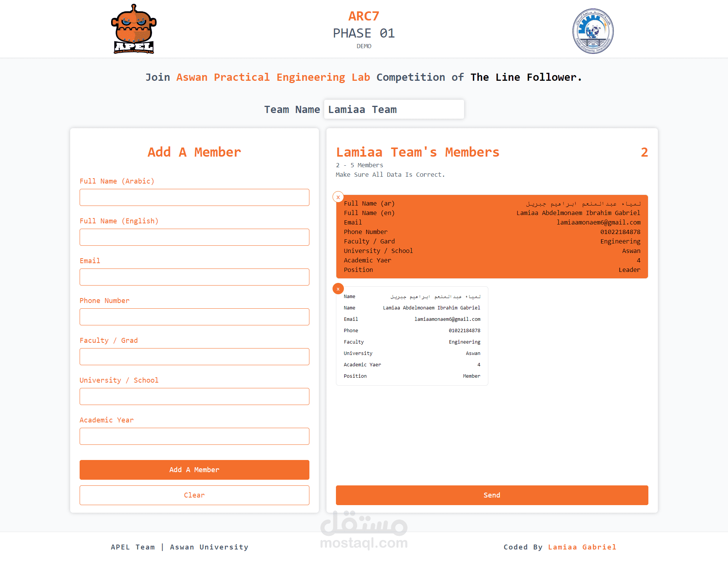
Task: Click the Phone Number input field
Action: (194, 316)
